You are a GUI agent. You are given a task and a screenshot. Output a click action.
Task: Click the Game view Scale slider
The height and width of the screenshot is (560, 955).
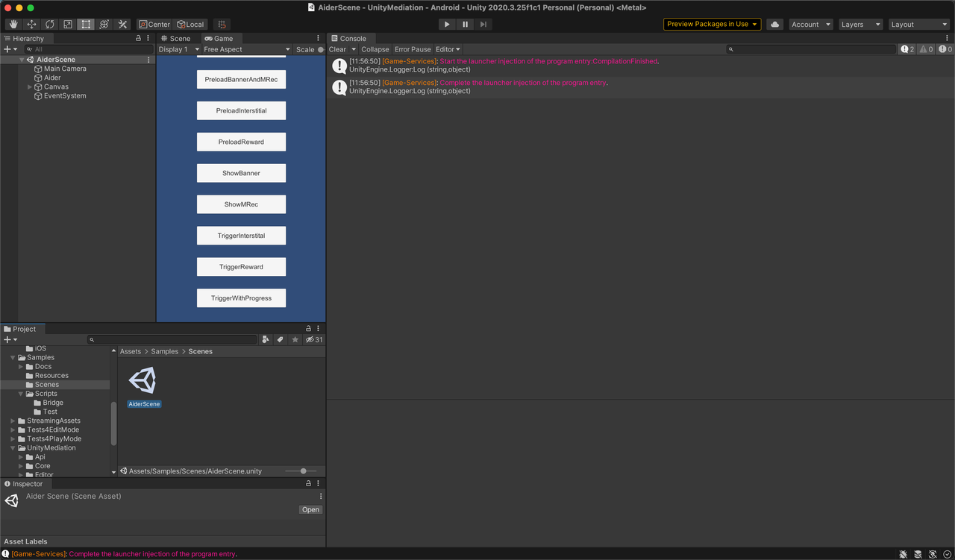(x=321, y=49)
